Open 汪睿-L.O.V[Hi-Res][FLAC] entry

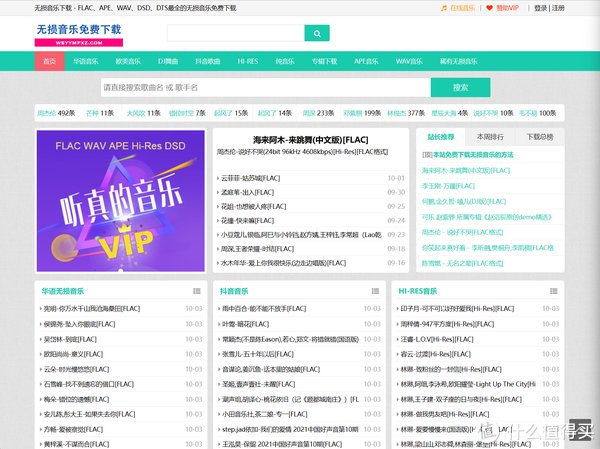pos(437,340)
